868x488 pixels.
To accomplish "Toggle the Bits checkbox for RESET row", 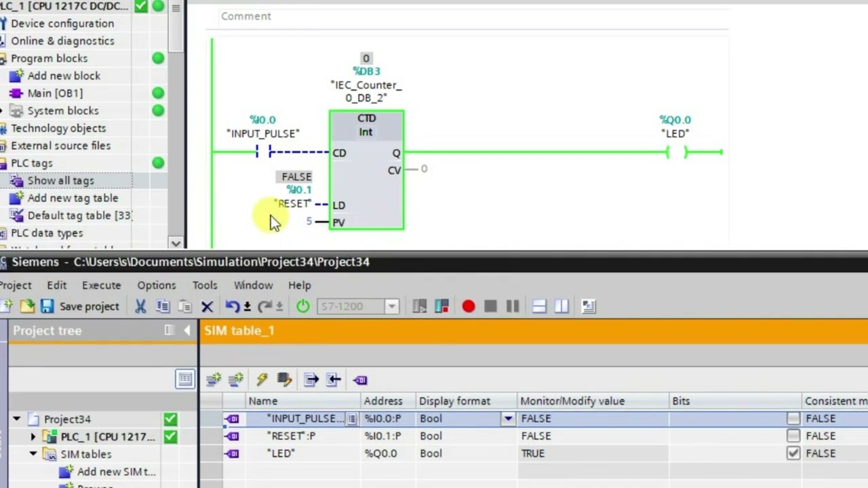I will [793, 436].
